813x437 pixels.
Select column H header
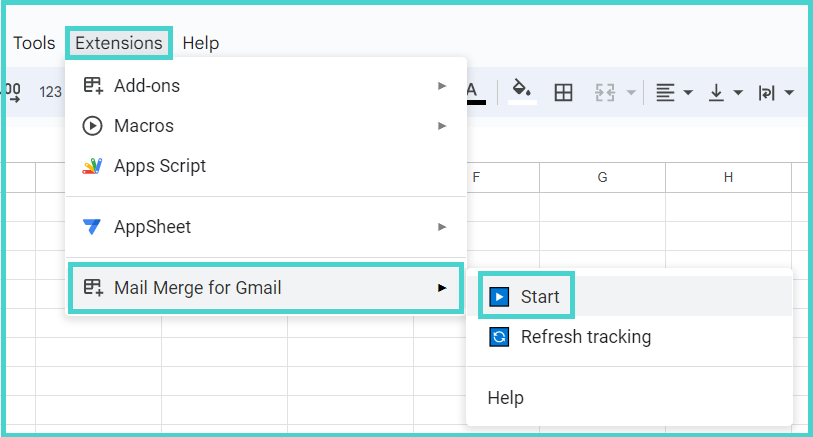click(x=728, y=177)
